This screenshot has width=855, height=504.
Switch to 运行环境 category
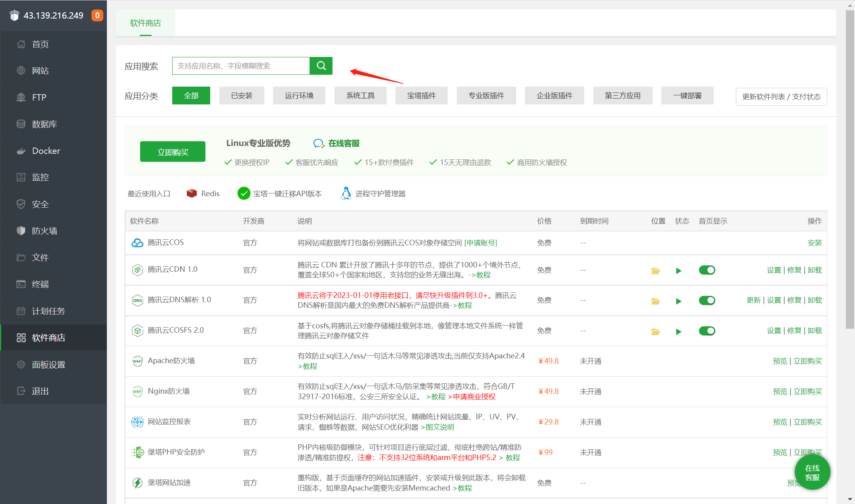(299, 96)
